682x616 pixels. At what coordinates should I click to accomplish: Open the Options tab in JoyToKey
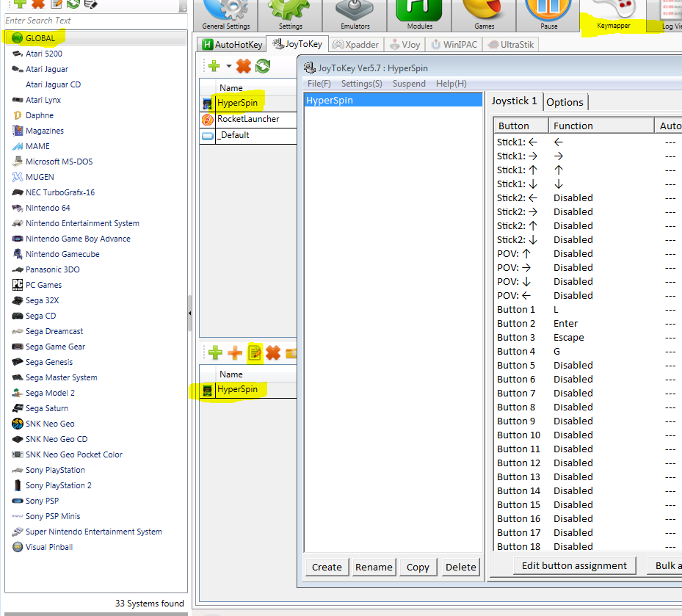[x=565, y=102]
